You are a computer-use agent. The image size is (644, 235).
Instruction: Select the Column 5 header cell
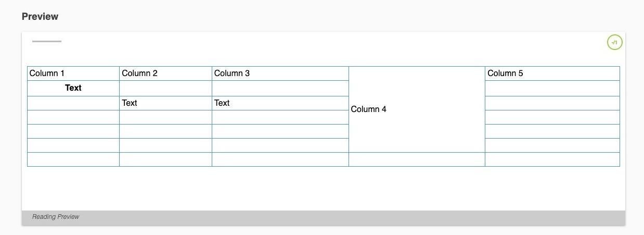click(x=552, y=73)
